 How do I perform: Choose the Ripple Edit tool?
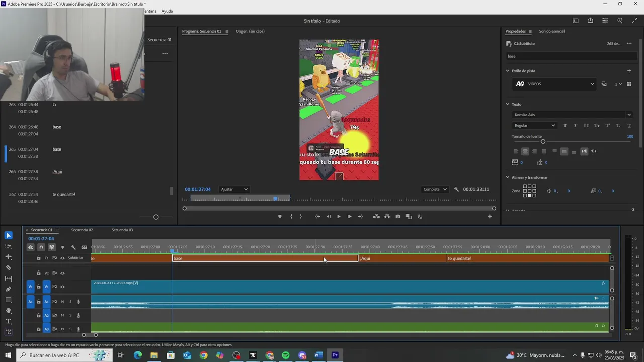(x=8, y=257)
